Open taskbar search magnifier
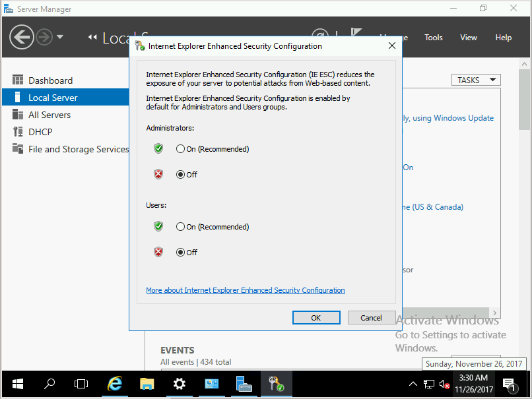 point(50,384)
